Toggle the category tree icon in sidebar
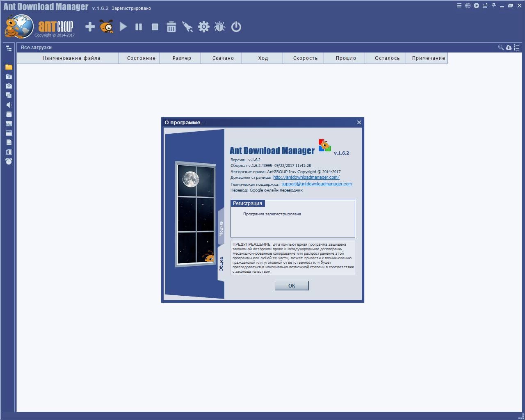The width and height of the screenshot is (525, 420). click(9, 48)
